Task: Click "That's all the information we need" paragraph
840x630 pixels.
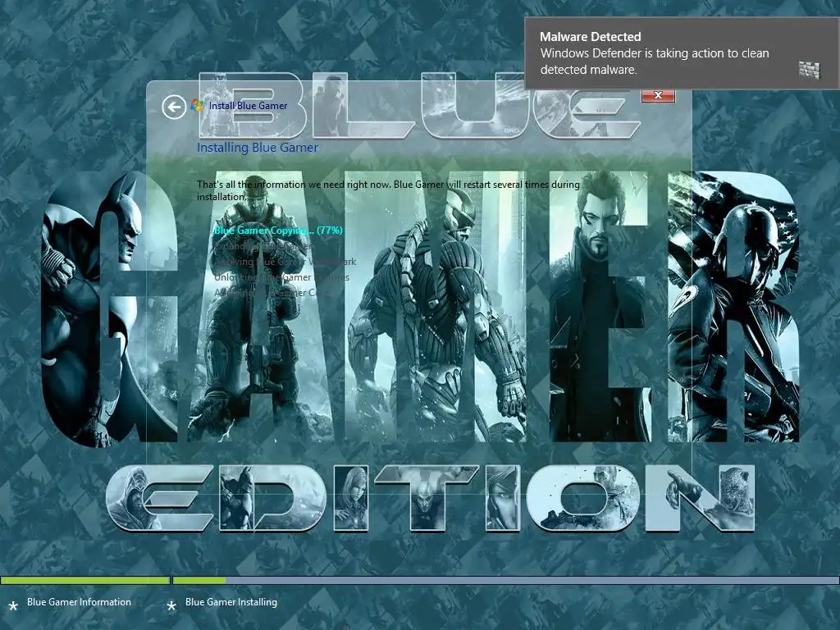Action: point(388,190)
